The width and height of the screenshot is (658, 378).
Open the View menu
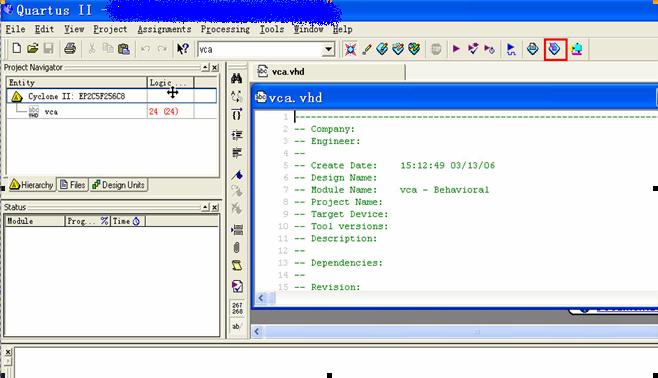74,29
